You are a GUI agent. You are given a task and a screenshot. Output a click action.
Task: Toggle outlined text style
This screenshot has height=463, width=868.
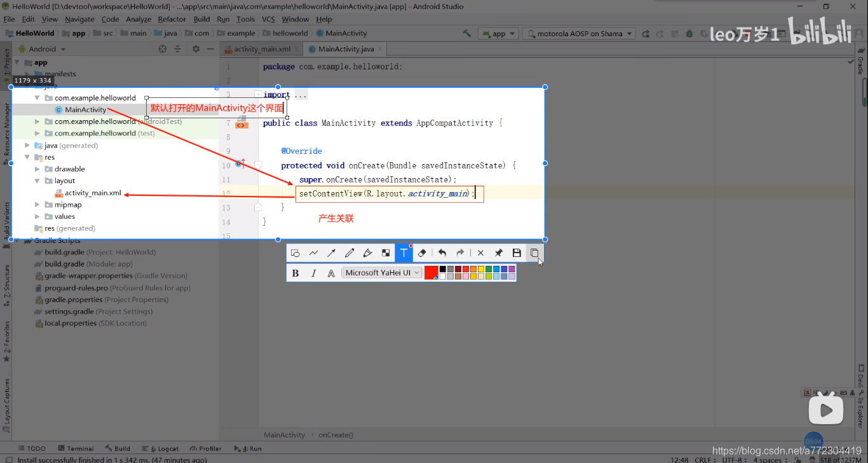pyautogui.click(x=331, y=273)
